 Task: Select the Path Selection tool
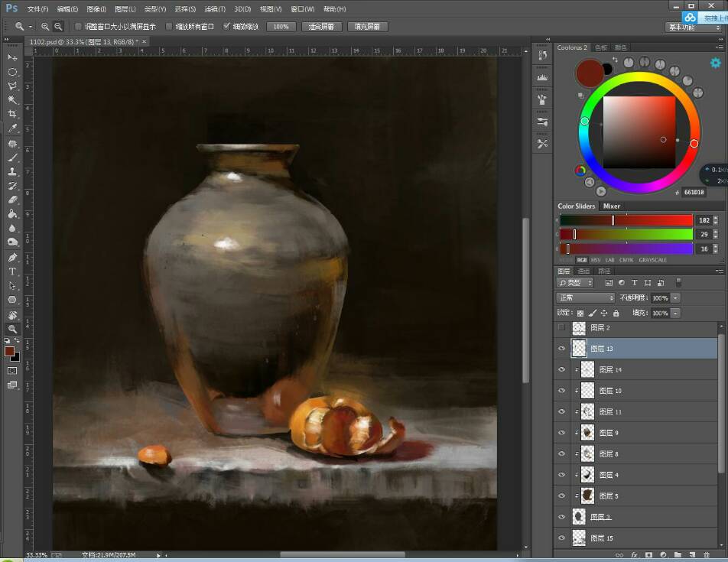[x=12, y=285]
